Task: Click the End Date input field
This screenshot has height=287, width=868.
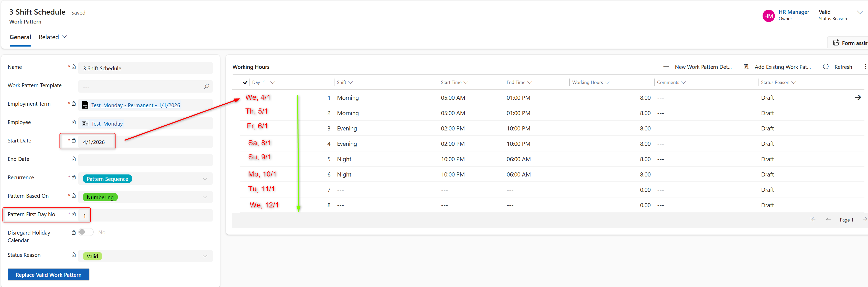Action: point(145,160)
